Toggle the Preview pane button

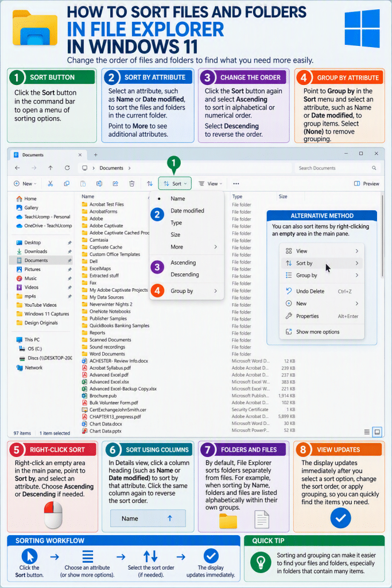click(x=367, y=184)
